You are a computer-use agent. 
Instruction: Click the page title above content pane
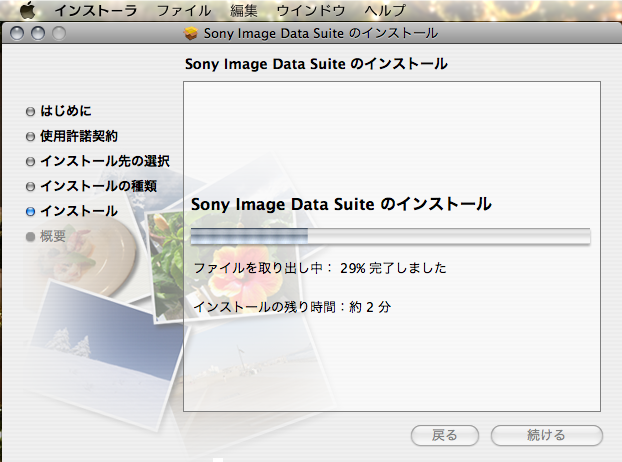(x=316, y=64)
